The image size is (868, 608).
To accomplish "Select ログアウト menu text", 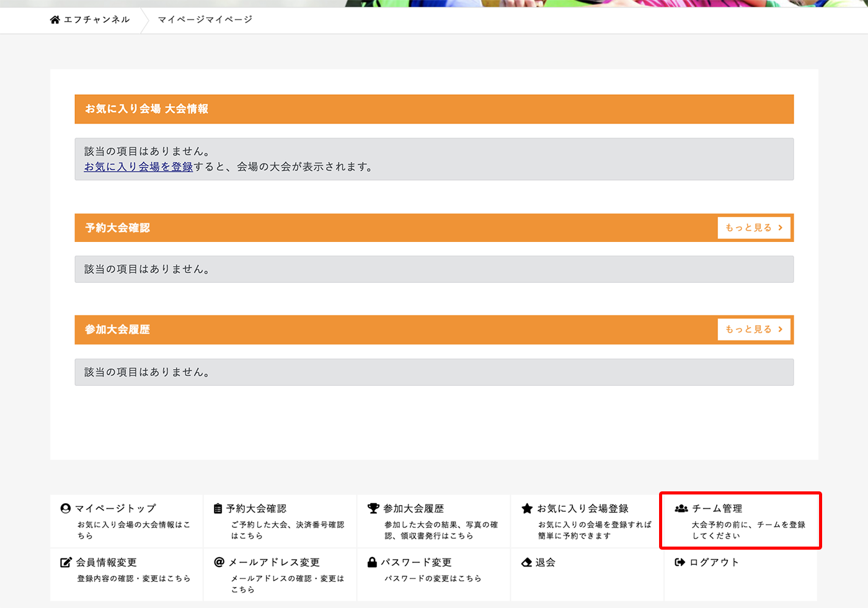I will click(714, 562).
